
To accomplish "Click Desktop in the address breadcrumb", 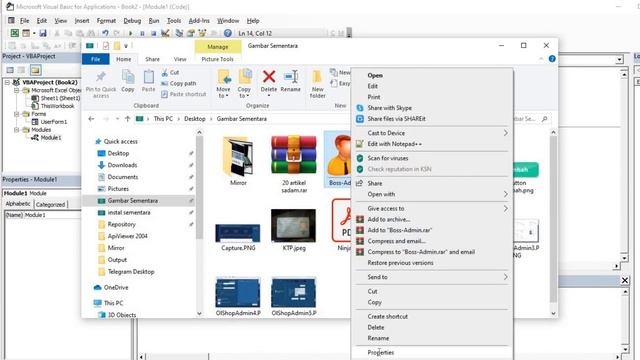I will click(195, 119).
